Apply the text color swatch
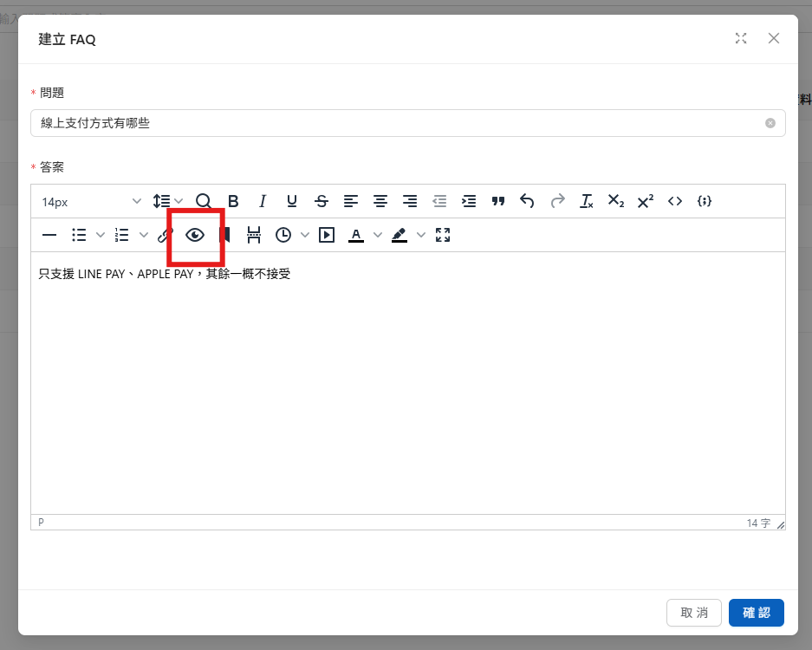Viewport: 812px width, 650px height. coord(355,235)
